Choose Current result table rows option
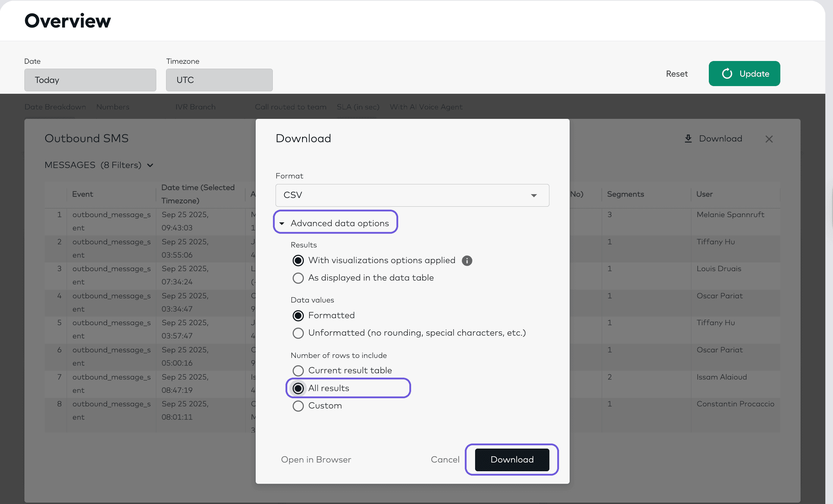The height and width of the screenshot is (504, 833). pyautogui.click(x=298, y=371)
